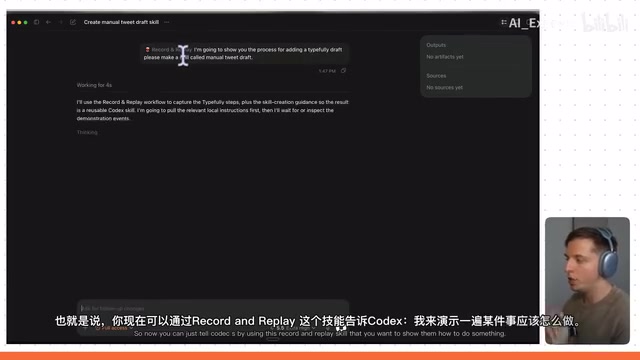Click the user message about typefully draft
The image size is (640, 360).
[244, 53]
